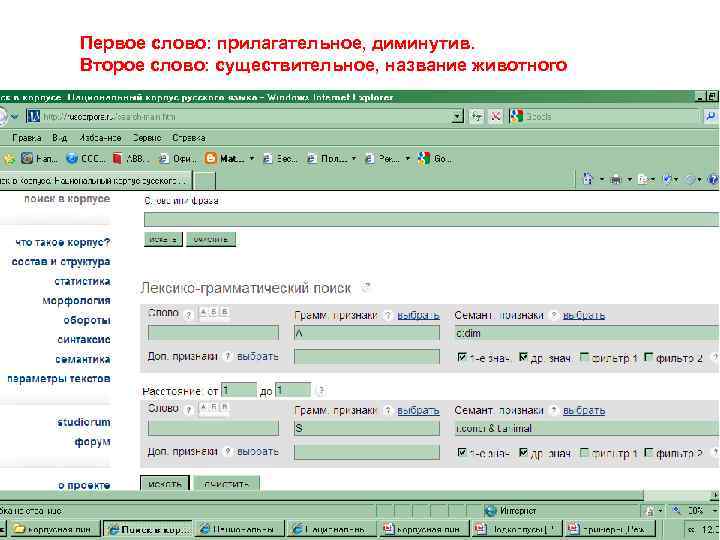Viewport: 720px width, 540px height.
Task: Open the Print button dropdown arrow
Action: (x=630, y=180)
